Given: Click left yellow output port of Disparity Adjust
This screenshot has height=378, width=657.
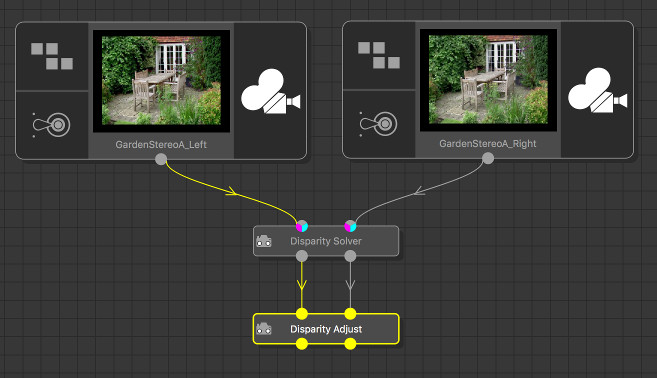Looking at the screenshot, I should pyautogui.click(x=302, y=344).
